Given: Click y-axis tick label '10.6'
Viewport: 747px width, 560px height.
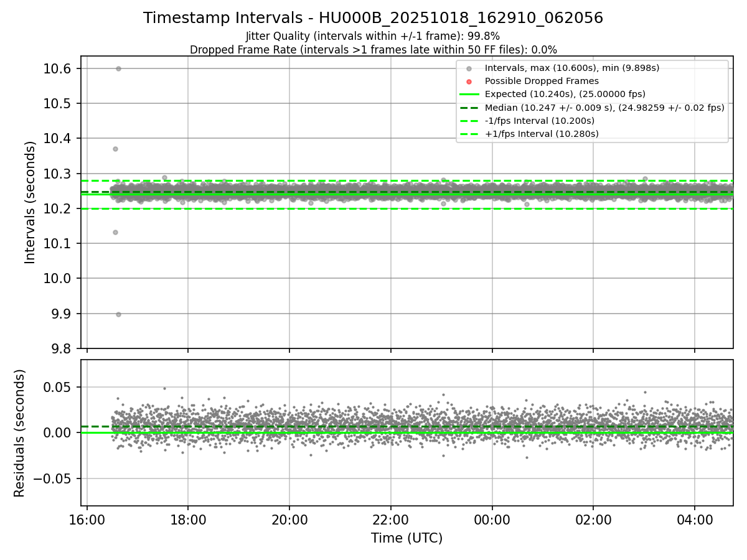Looking at the screenshot, I should click(58, 68).
